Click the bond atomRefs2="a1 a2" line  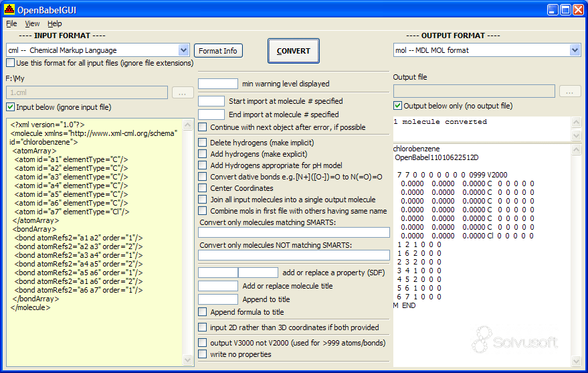(x=78, y=238)
